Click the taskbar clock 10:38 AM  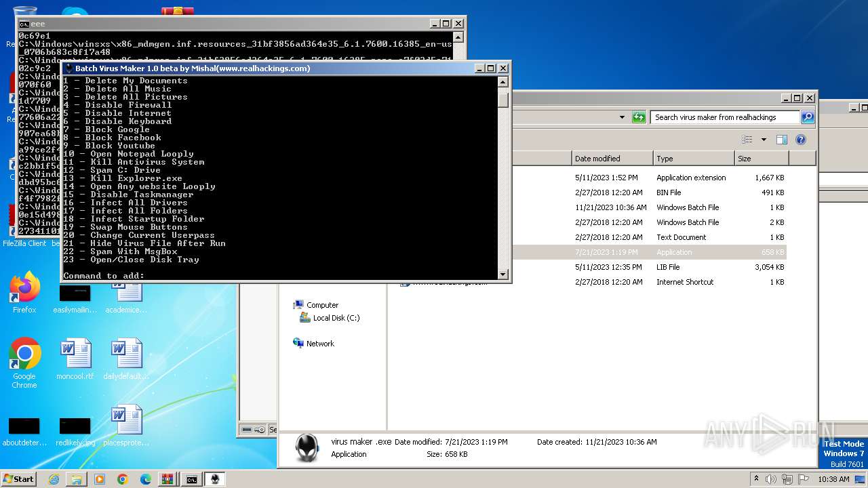[x=833, y=479]
